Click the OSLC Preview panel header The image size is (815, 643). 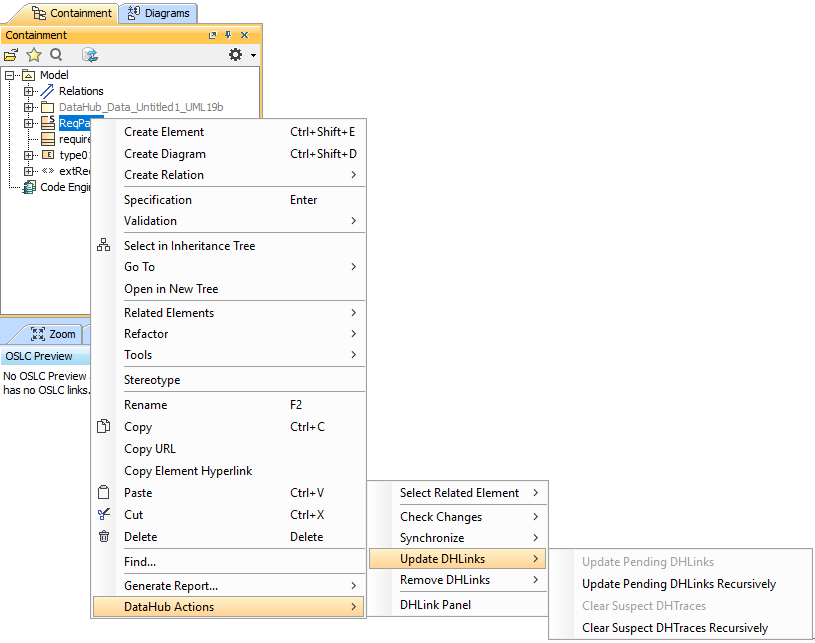pos(45,357)
